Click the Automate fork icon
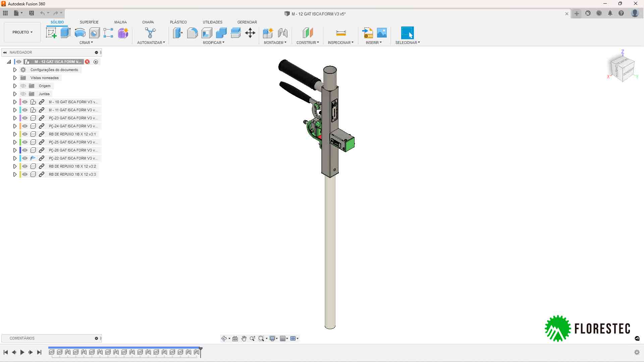The width and height of the screenshot is (644, 362). tap(150, 33)
